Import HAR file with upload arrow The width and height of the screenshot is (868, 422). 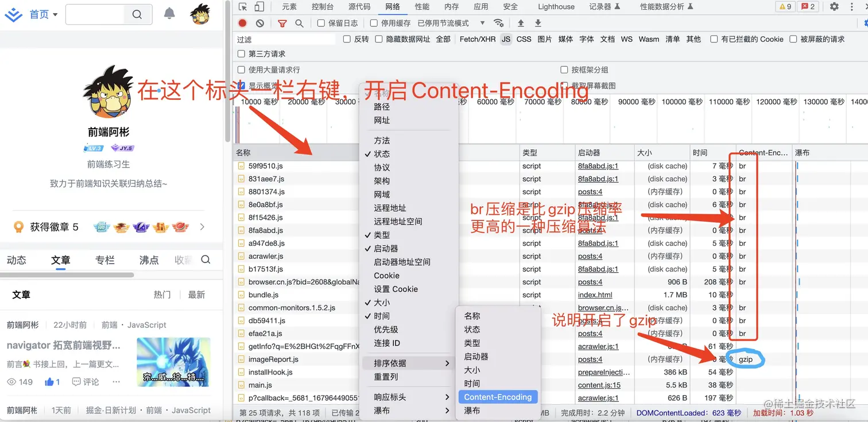521,23
